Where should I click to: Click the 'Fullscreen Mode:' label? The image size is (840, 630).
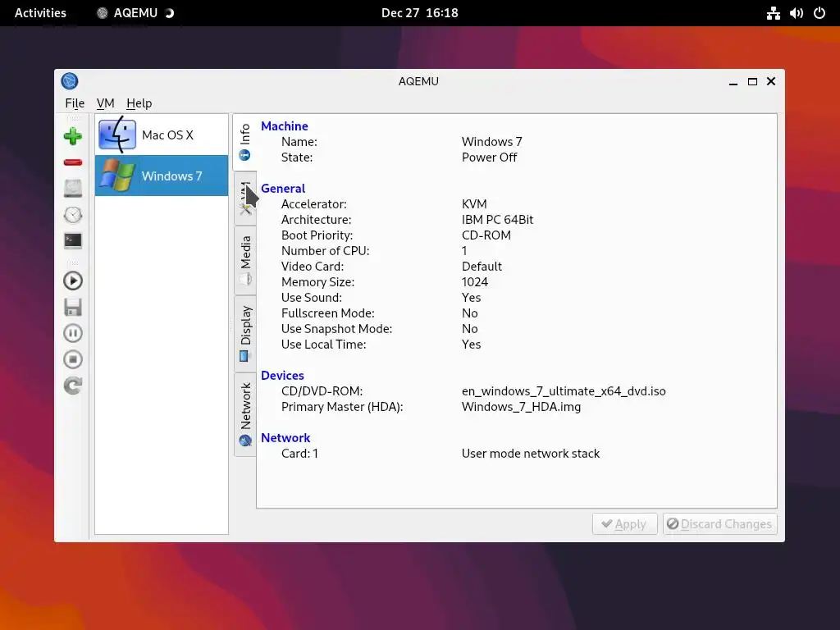point(327,313)
